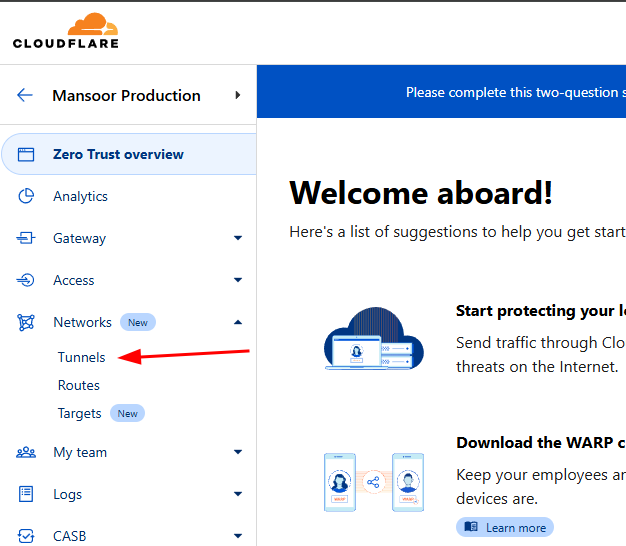Click the Access arrow-circle icon

point(26,281)
